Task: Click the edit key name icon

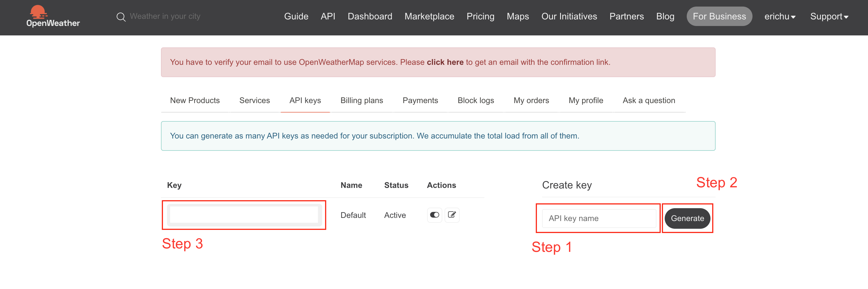Action: pos(452,215)
